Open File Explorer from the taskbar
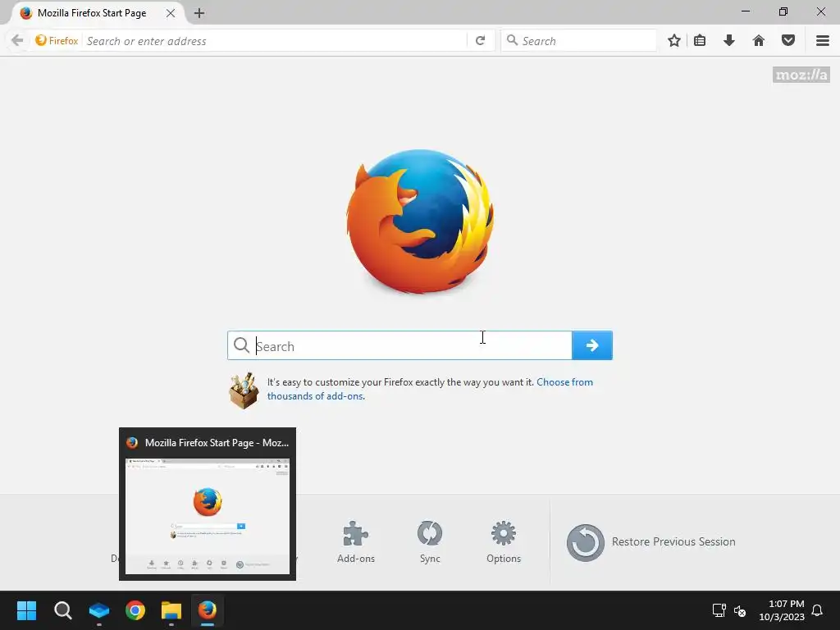Image resolution: width=840 pixels, height=630 pixels. (171, 610)
